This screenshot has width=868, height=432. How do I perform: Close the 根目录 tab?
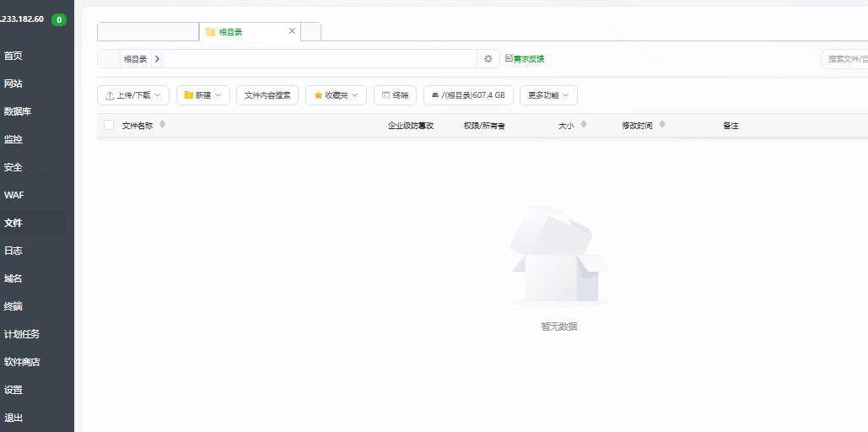292,31
